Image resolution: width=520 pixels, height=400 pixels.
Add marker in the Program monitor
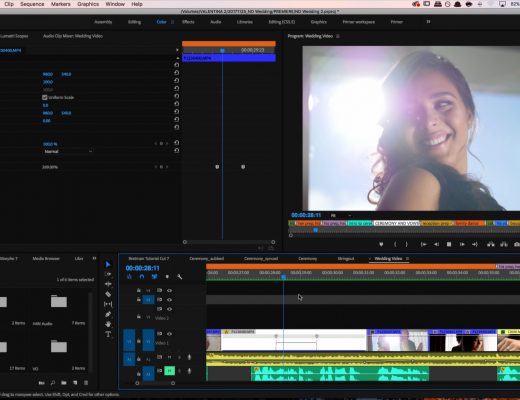tap(381, 244)
